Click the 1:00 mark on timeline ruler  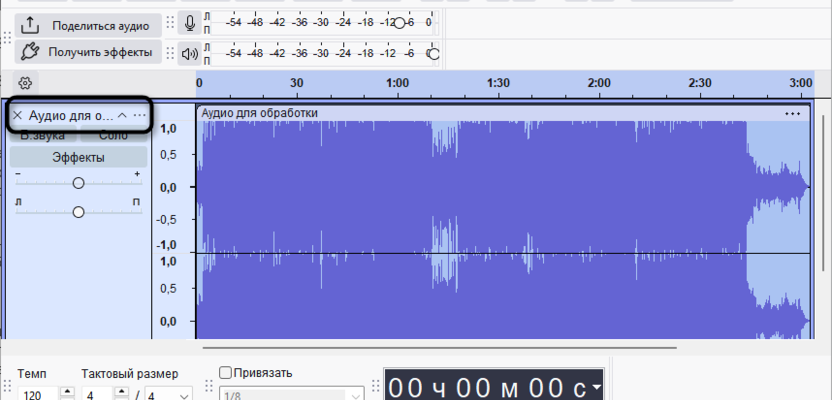point(397,83)
